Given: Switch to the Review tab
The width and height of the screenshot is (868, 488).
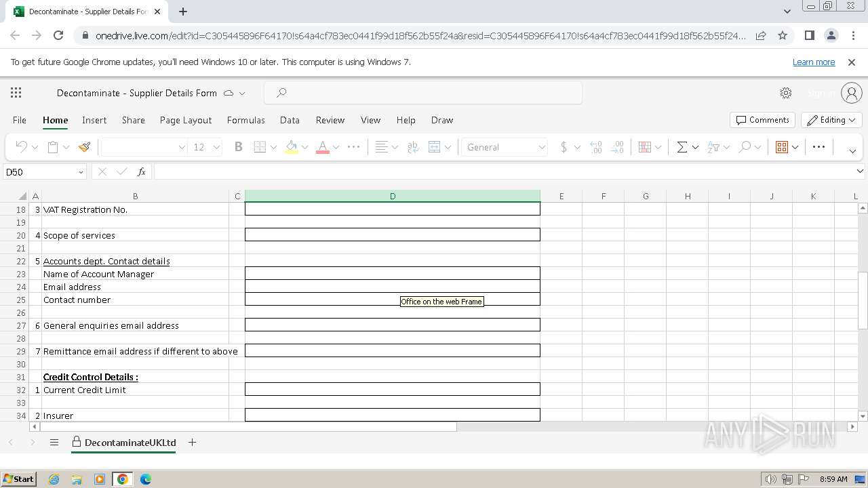Looking at the screenshot, I should (330, 120).
